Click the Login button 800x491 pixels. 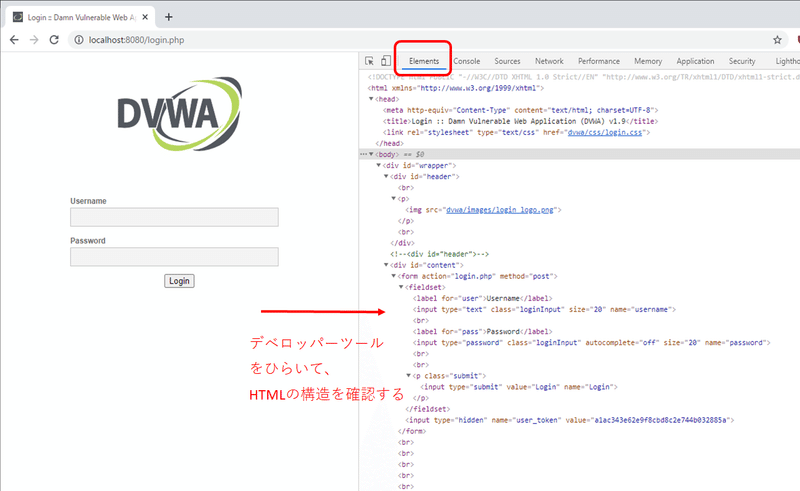point(179,281)
